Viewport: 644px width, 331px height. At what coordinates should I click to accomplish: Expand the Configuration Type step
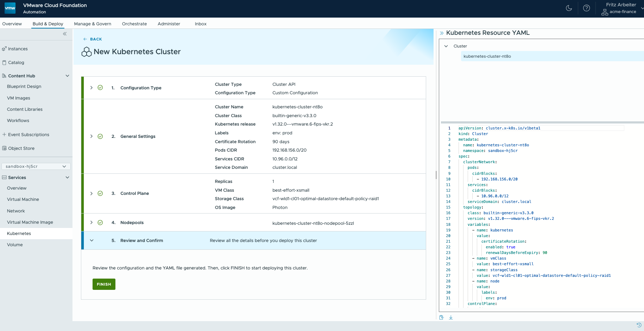(91, 88)
